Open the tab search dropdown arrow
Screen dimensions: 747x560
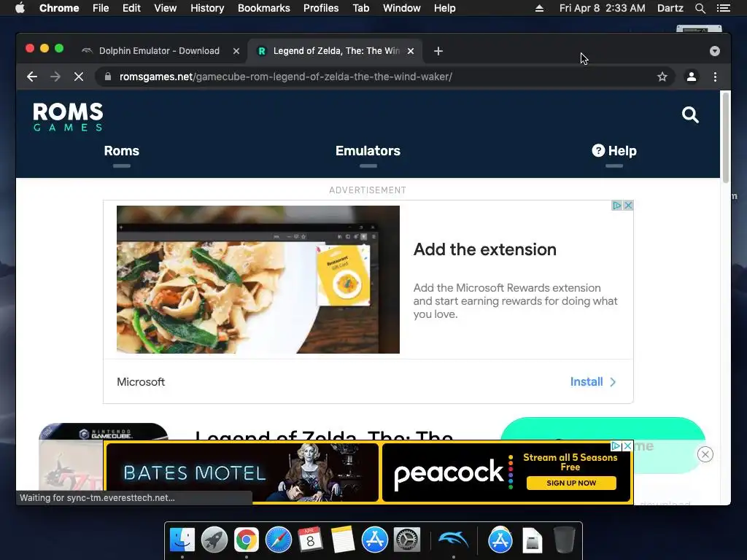[x=715, y=51]
